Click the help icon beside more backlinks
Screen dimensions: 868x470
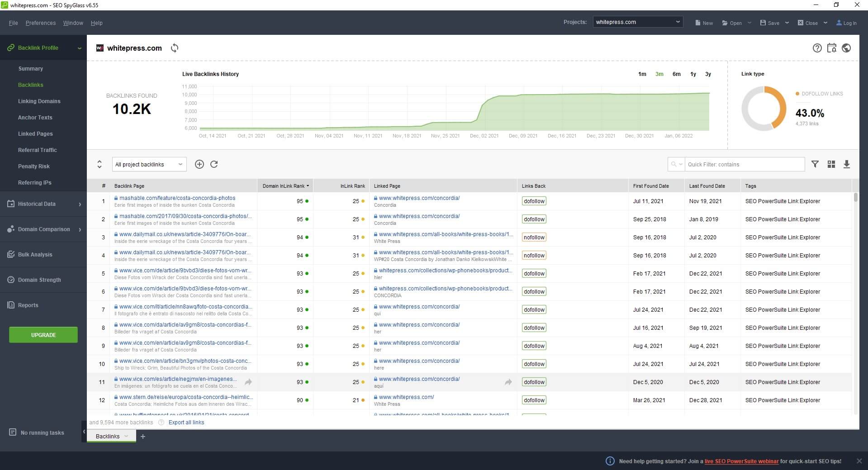(x=161, y=423)
